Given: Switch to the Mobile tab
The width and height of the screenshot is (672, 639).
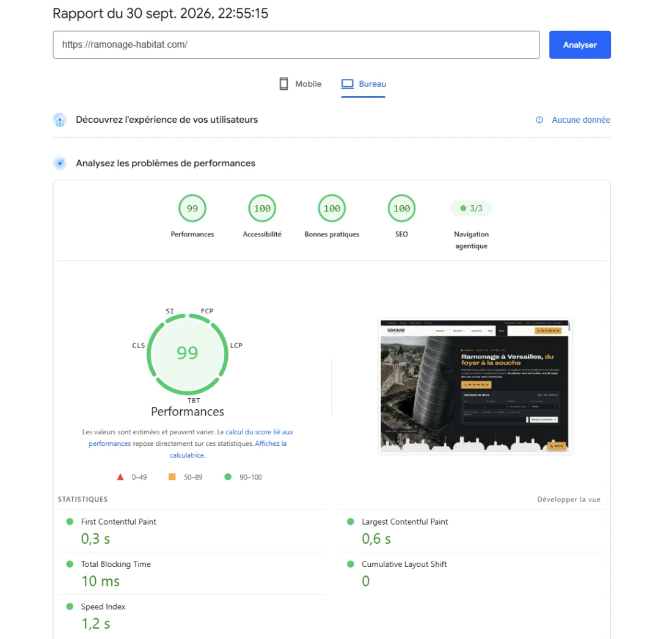Looking at the screenshot, I should pos(300,84).
